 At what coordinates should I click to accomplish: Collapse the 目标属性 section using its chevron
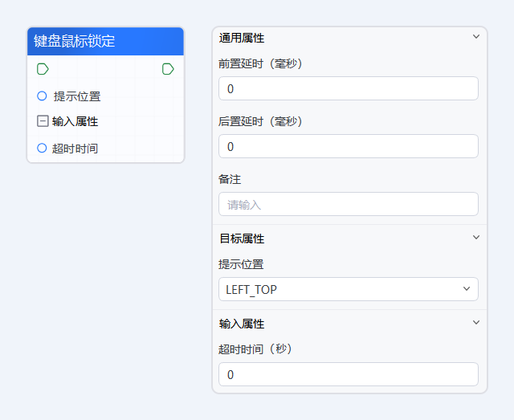(x=475, y=238)
